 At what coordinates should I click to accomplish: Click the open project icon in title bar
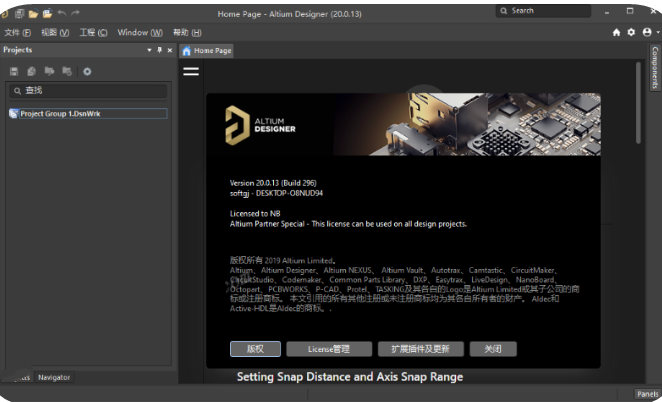(47, 14)
